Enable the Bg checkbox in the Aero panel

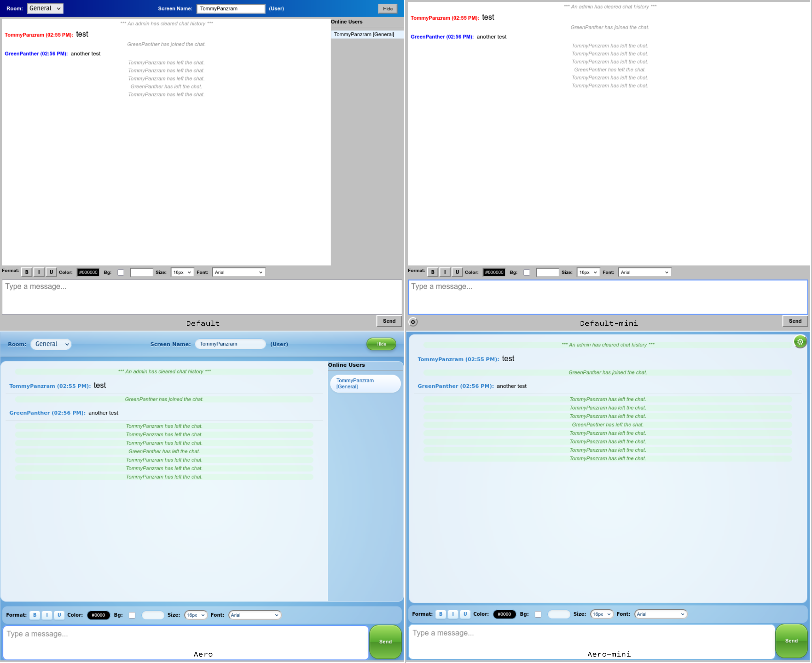(132, 615)
